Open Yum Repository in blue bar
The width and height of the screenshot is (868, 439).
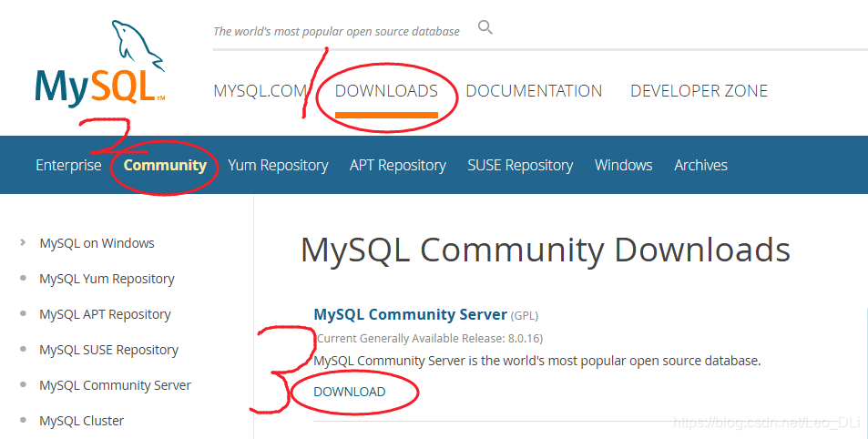pyautogui.click(x=278, y=166)
